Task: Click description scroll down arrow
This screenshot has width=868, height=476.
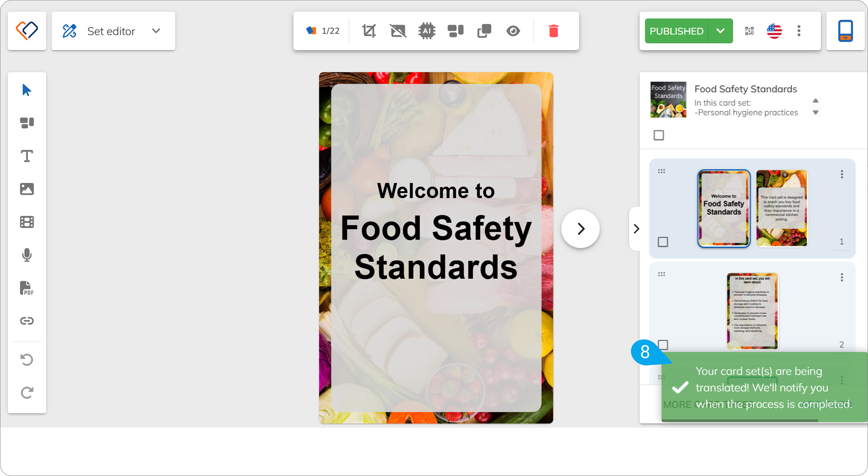Action: (x=816, y=112)
